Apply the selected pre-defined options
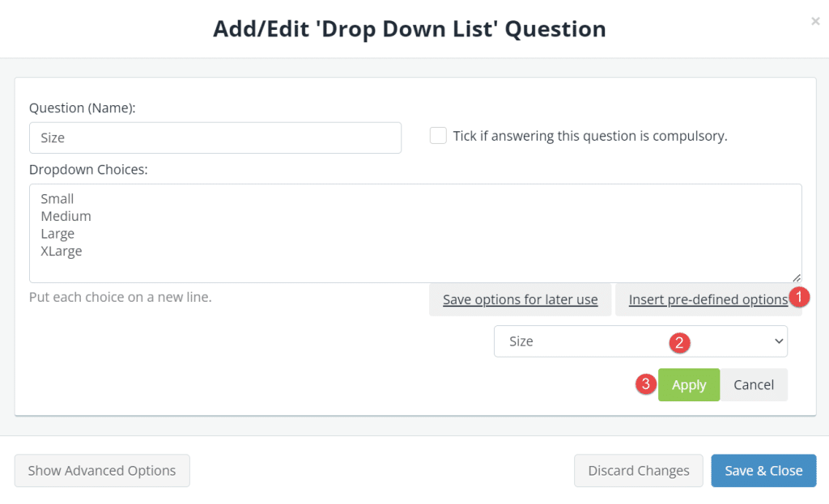 click(x=688, y=384)
